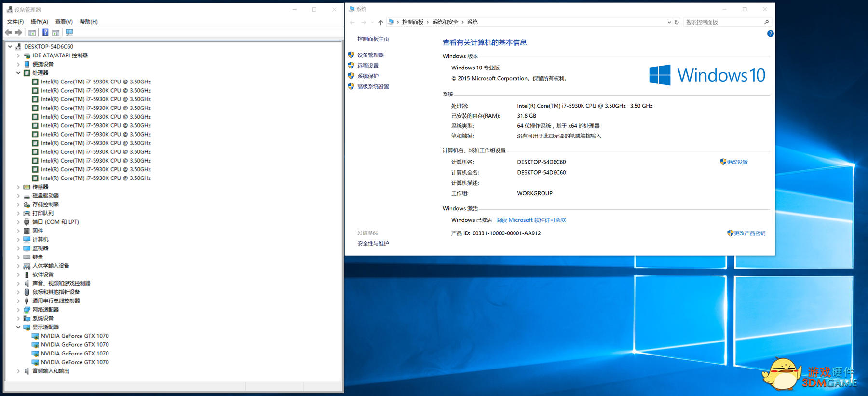This screenshot has width=868, height=396.
Task: Expand the 音频输入和输出 node
Action: (x=18, y=371)
